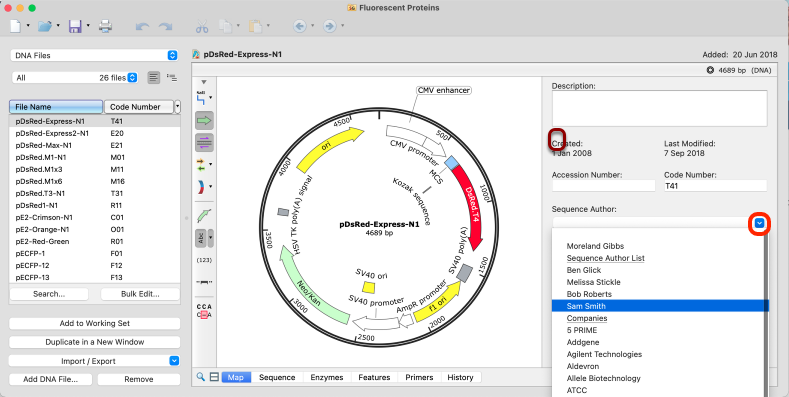
Task: Toggle double-stranded display button
Action: [x=204, y=143]
